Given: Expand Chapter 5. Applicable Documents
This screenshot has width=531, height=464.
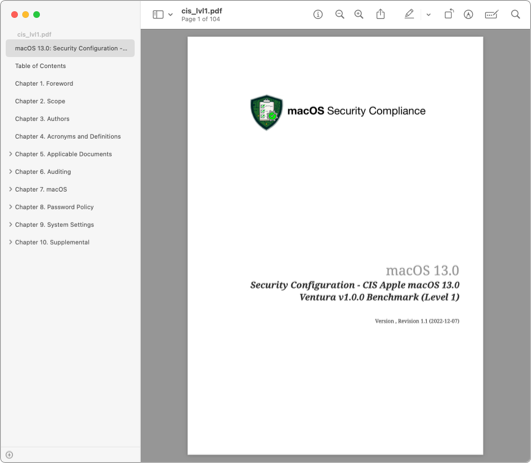Looking at the screenshot, I should click(10, 154).
